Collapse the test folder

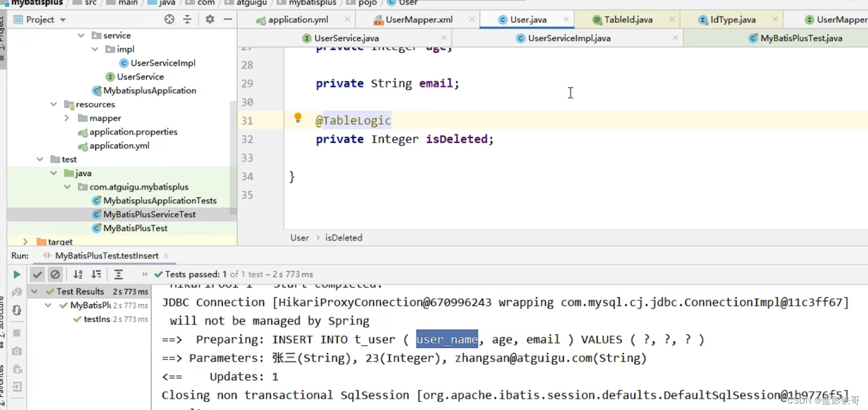click(39, 159)
